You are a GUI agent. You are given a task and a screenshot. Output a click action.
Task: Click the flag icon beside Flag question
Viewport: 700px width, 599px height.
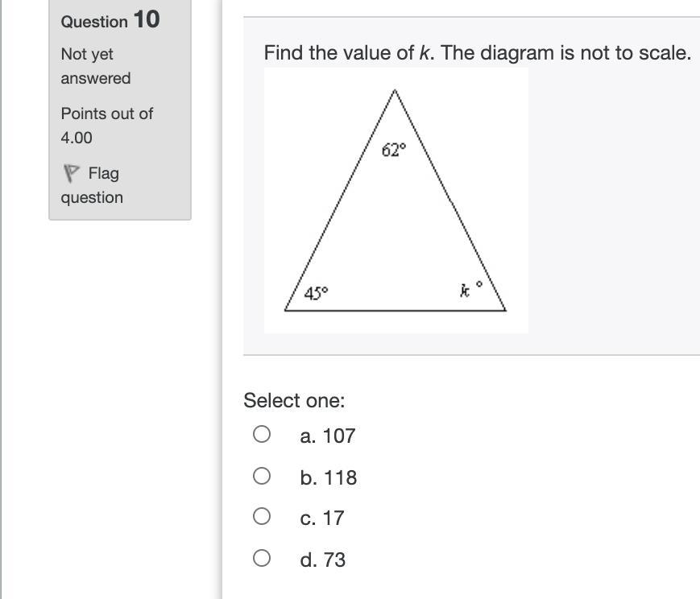(71, 173)
